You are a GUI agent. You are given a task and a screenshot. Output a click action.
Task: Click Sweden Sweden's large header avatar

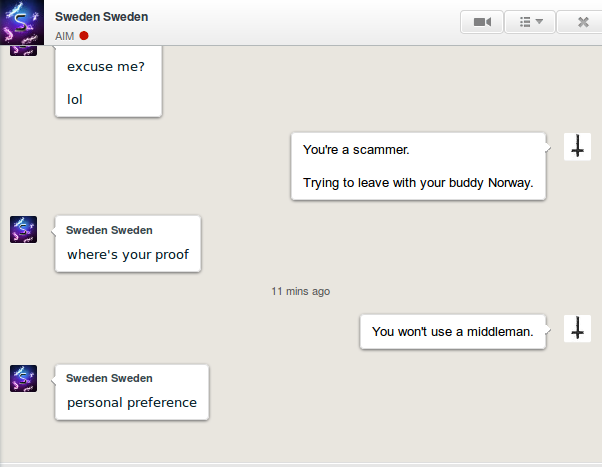click(22, 22)
